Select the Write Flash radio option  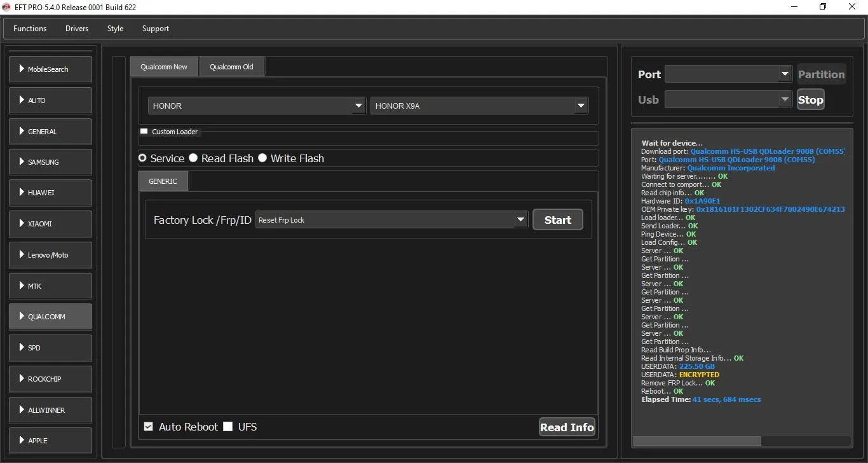[262, 158]
